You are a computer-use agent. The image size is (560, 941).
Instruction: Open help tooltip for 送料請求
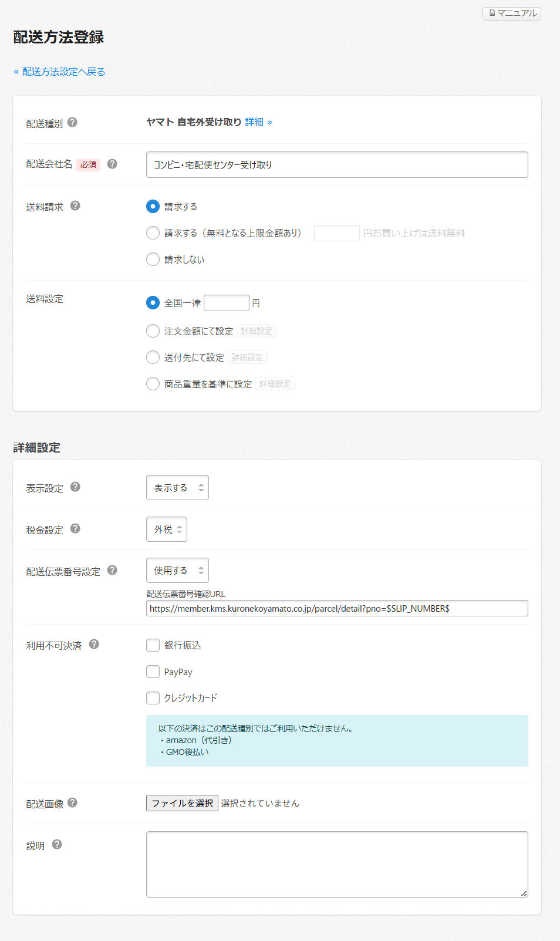coord(75,205)
